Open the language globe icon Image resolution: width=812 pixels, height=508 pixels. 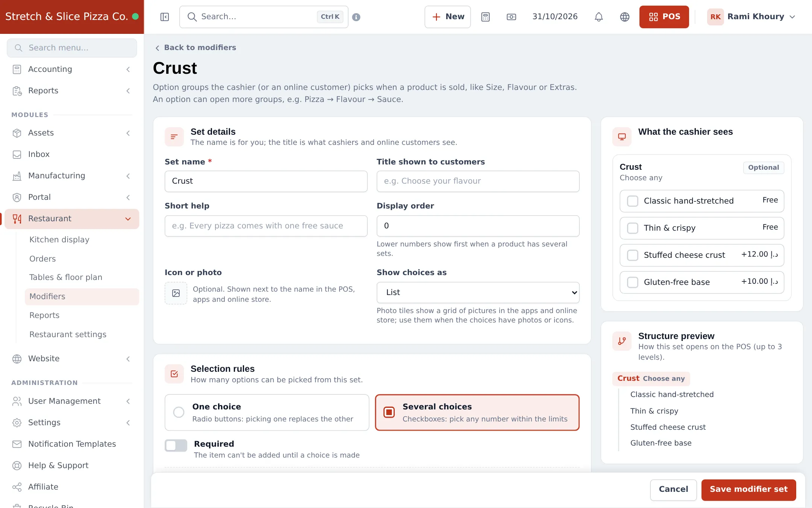click(625, 17)
